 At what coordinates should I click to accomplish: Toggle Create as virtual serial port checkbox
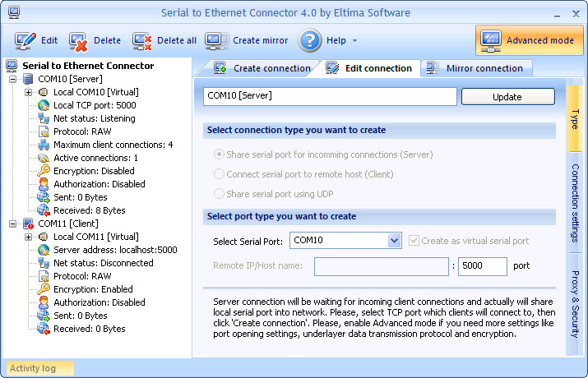(414, 241)
